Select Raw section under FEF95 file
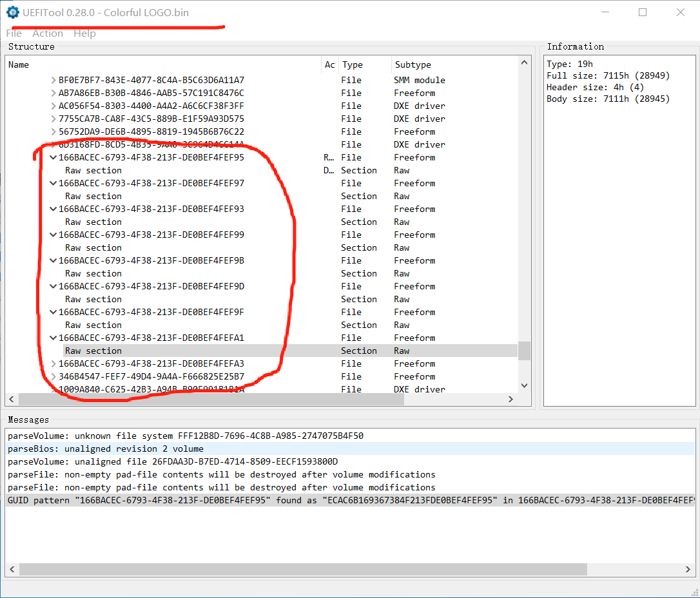700x598 pixels. coord(93,171)
